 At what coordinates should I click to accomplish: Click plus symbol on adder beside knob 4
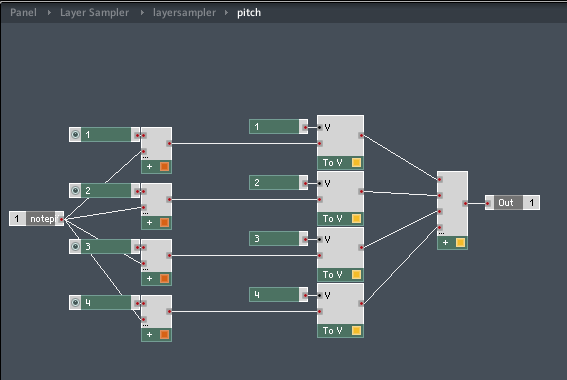[149, 335]
